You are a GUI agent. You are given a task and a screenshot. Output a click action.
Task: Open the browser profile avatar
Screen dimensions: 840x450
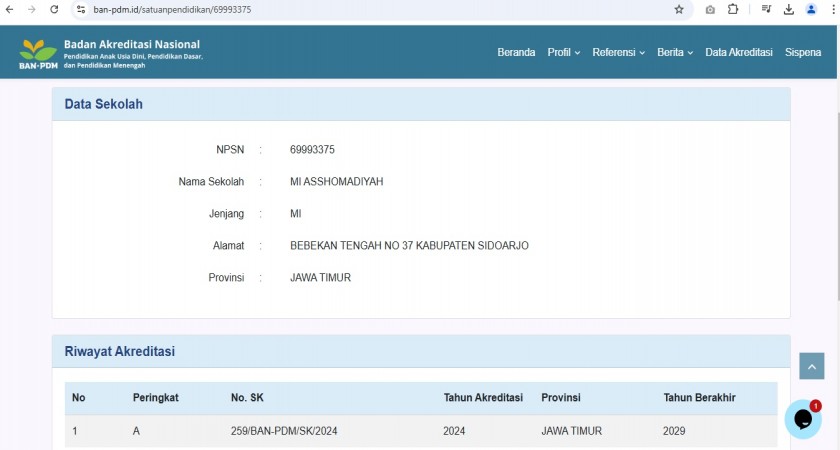[811, 9]
